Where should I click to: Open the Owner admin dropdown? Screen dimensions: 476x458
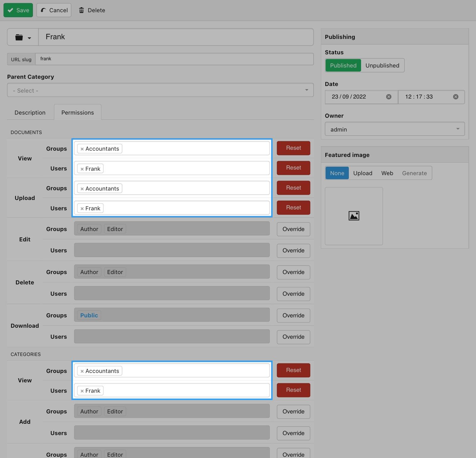click(394, 129)
